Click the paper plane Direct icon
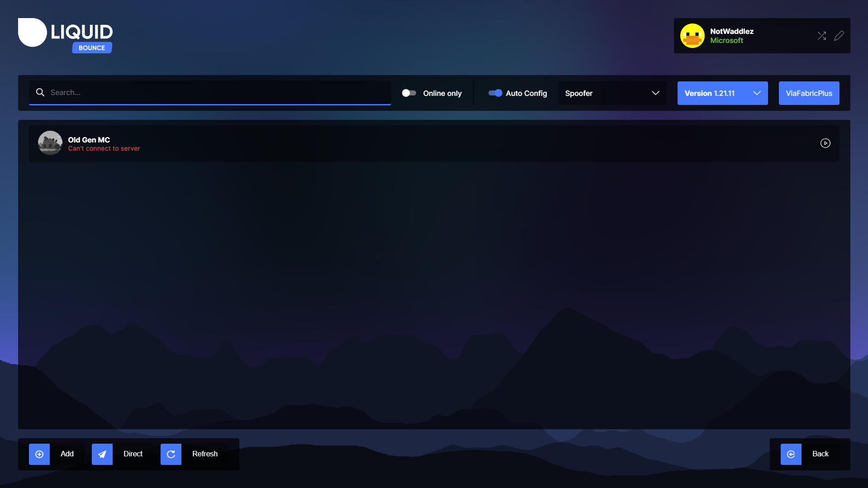This screenshot has height=488, width=868. 102,454
